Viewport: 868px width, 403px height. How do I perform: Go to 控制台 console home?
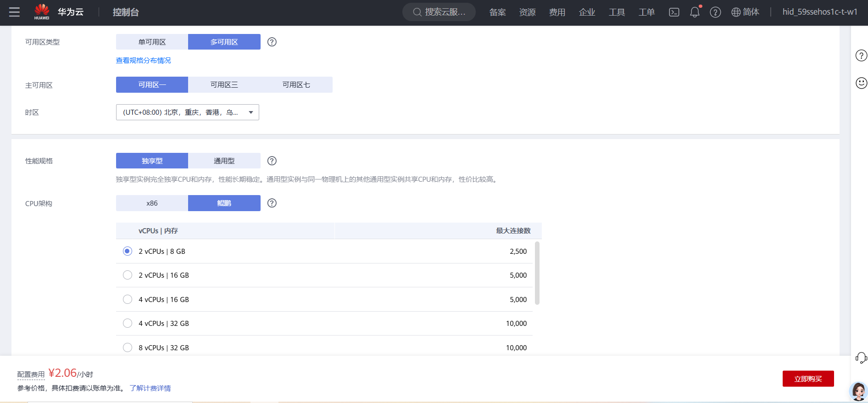click(x=126, y=12)
